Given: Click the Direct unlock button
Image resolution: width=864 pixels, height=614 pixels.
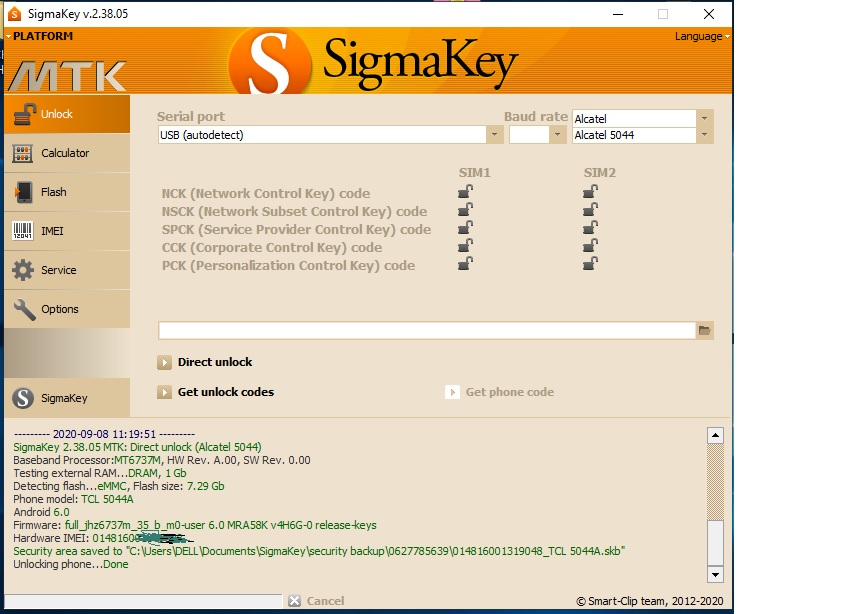Looking at the screenshot, I should point(205,362).
